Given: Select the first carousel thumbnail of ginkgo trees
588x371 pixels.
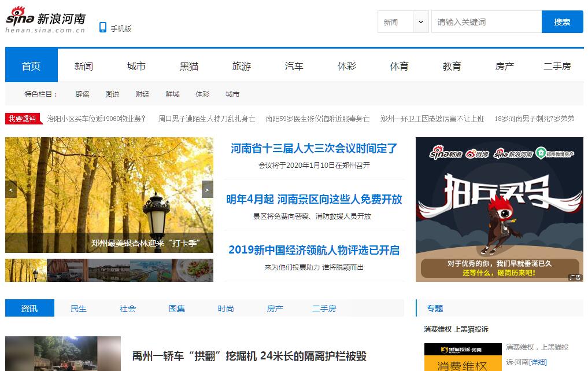Looking at the screenshot, I should 25,270.
